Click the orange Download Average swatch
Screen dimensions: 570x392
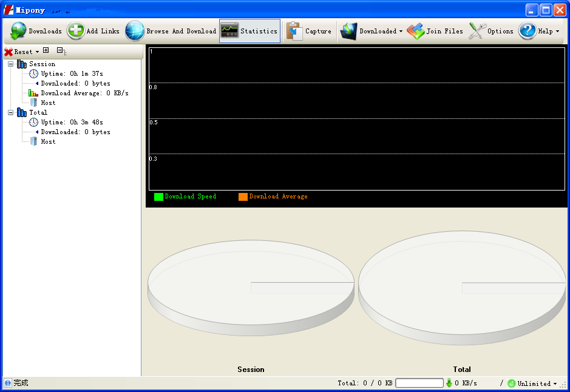pyautogui.click(x=243, y=197)
